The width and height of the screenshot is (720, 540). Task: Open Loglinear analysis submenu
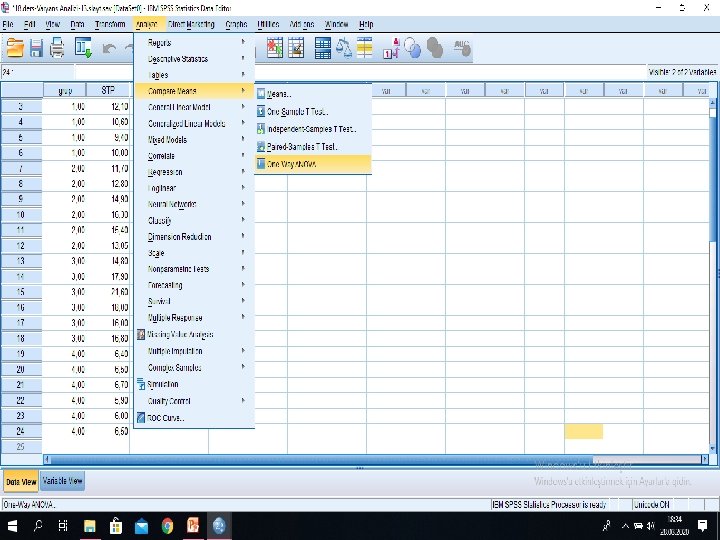(x=195, y=188)
